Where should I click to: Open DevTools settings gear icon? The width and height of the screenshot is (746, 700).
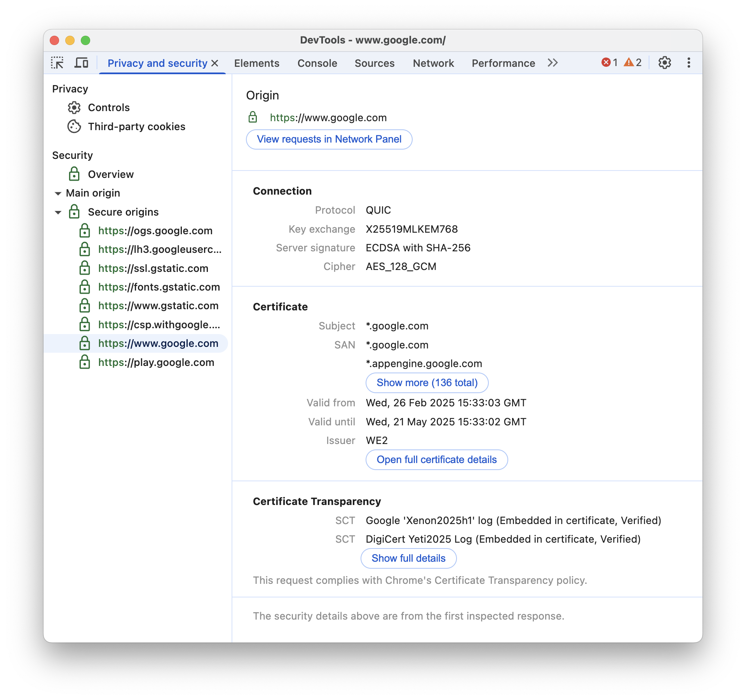click(x=664, y=63)
